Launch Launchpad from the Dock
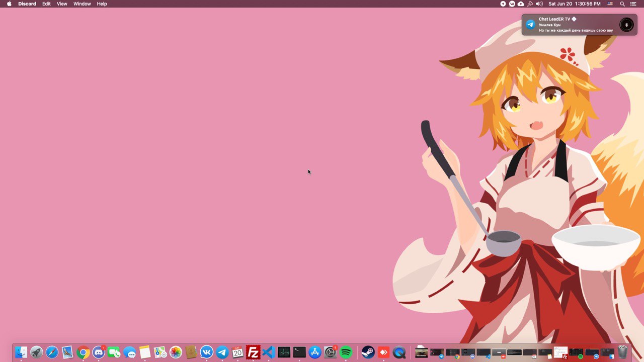 click(37, 352)
